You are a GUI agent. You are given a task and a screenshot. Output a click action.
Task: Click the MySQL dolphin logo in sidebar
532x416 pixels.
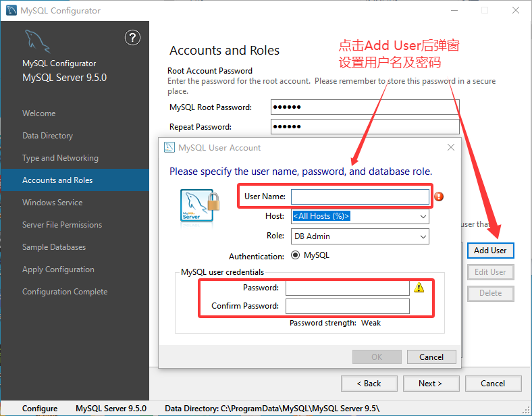coord(37,41)
